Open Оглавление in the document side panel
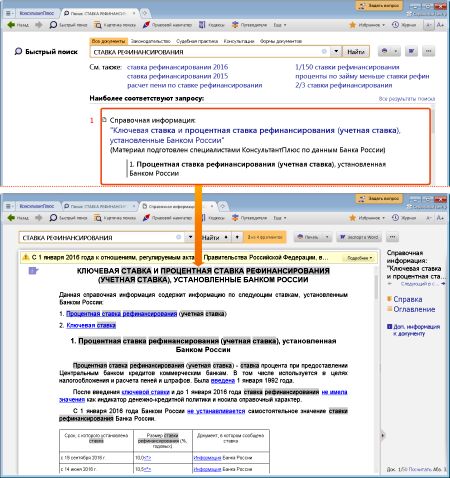The width and height of the screenshot is (450, 478). tap(411, 309)
